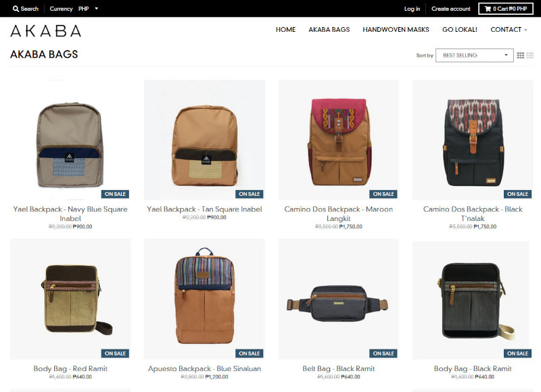Click the Search magnifier icon
The width and height of the screenshot is (541, 392).
16,9
